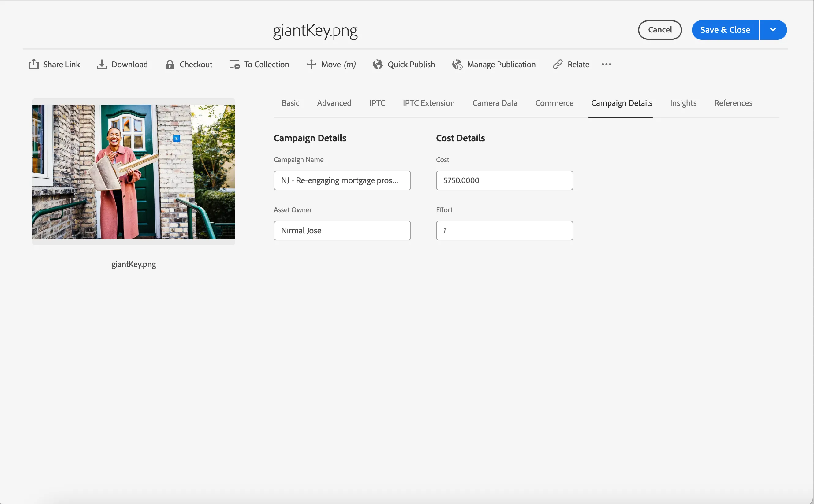Focus the Asset Owner input field
Image resolution: width=814 pixels, height=504 pixels.
(x=342, y=230)
